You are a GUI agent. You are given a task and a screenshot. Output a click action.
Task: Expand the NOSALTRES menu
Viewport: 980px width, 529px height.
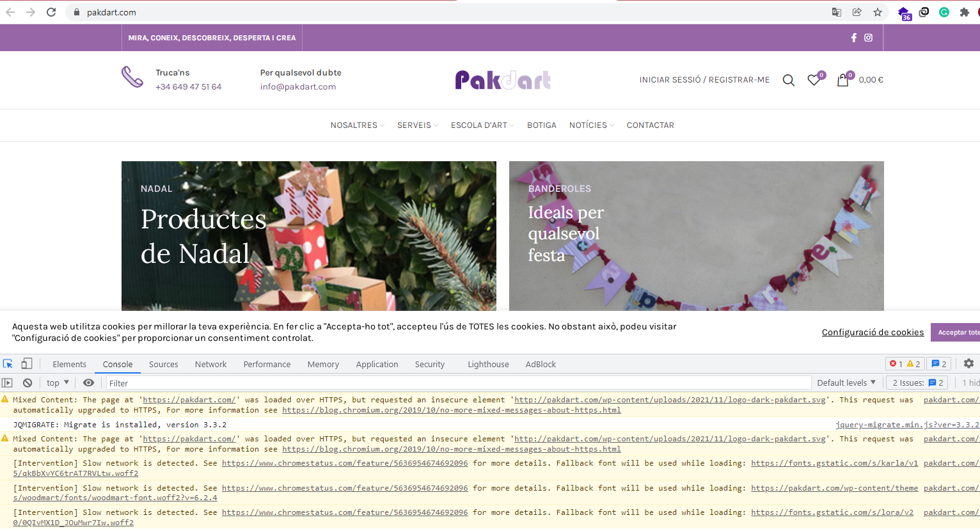coord(357,125)
